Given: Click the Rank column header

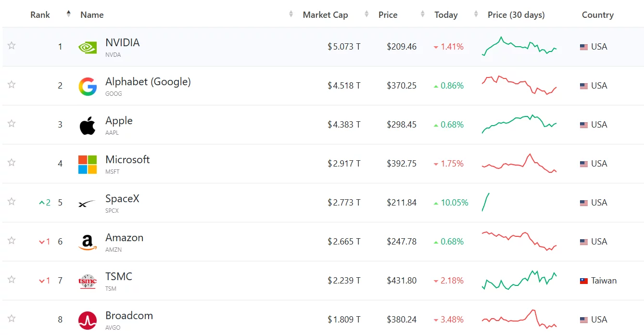Looking at the screenshot, I should (x=40, y=15).
